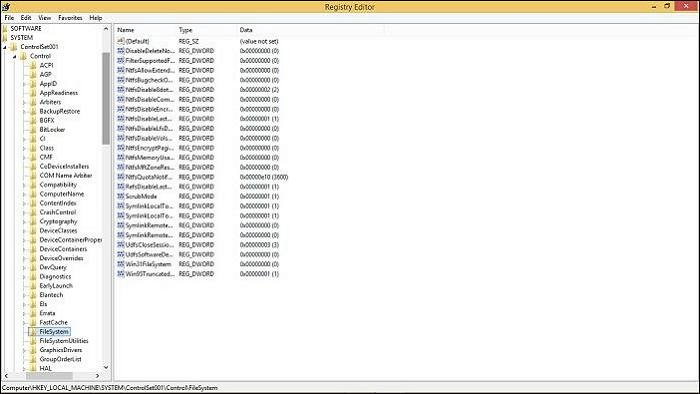
Task: Sort values by the Type column header
Action: (207, 30)
